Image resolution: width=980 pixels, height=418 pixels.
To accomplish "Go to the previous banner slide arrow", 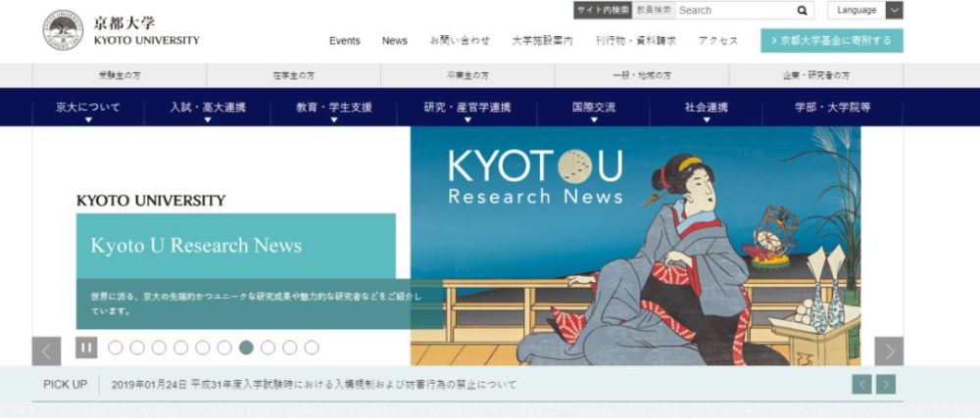I will [47, 351].
